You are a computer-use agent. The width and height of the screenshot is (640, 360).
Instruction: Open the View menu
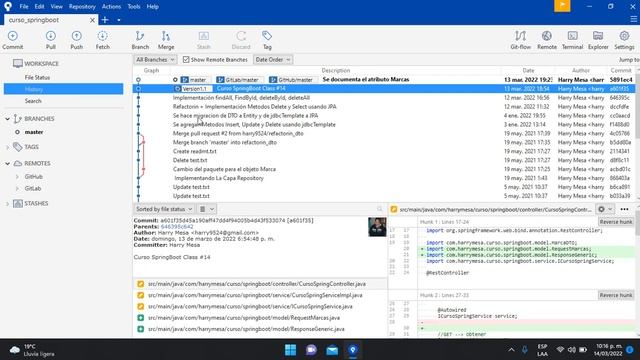57,7
